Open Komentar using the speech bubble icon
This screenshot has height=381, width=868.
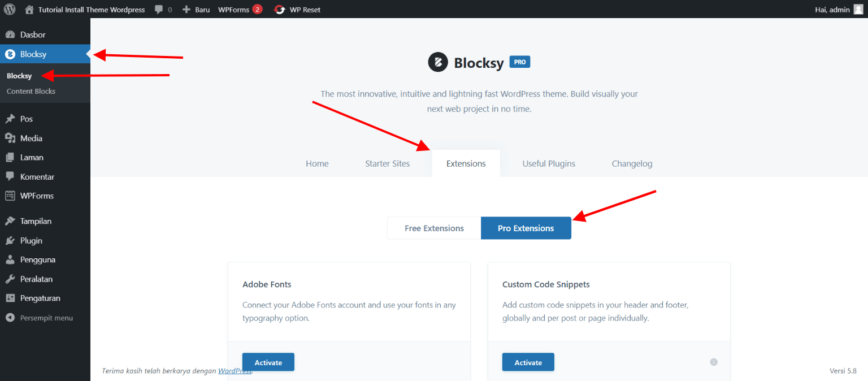(x=10, y=176)
